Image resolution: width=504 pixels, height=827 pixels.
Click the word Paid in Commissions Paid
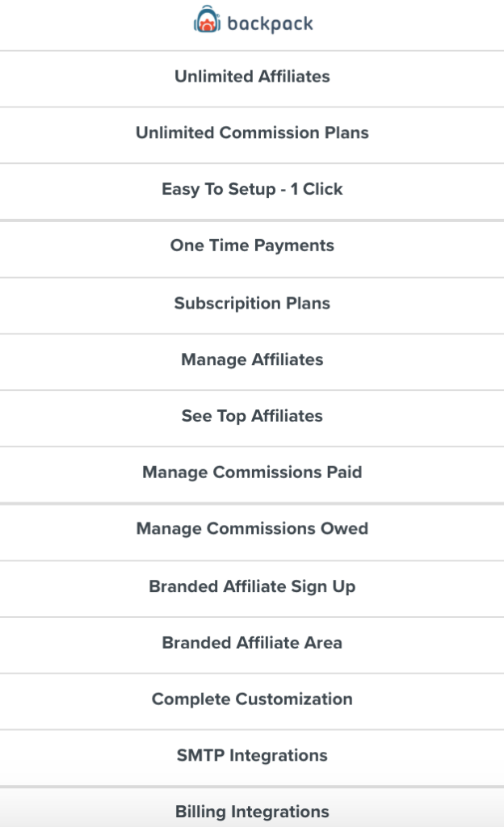coord(344,472)
